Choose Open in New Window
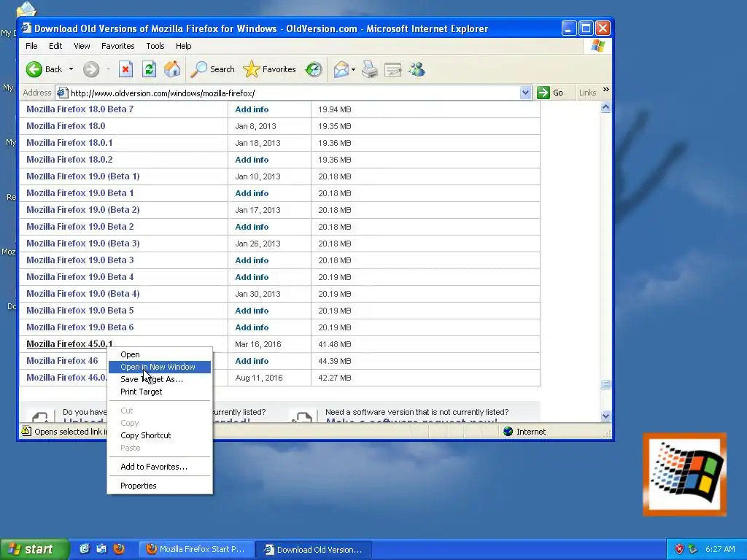 point(160,367)
